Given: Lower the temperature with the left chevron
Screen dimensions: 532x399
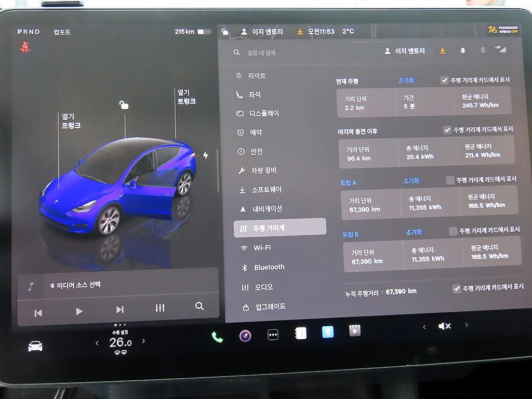Looking at the screenshot, I should point(97,343).
